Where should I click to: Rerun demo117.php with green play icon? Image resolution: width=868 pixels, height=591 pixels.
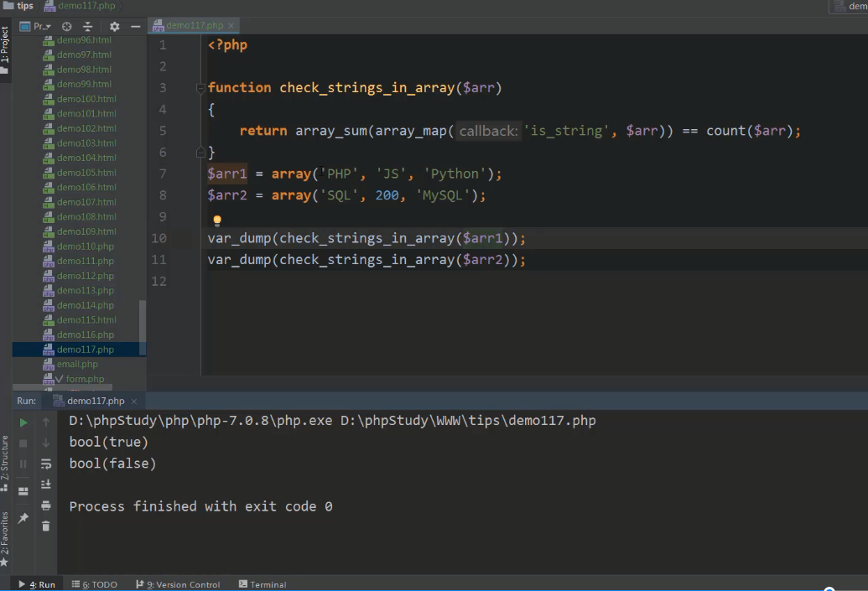tap(23, 423)
